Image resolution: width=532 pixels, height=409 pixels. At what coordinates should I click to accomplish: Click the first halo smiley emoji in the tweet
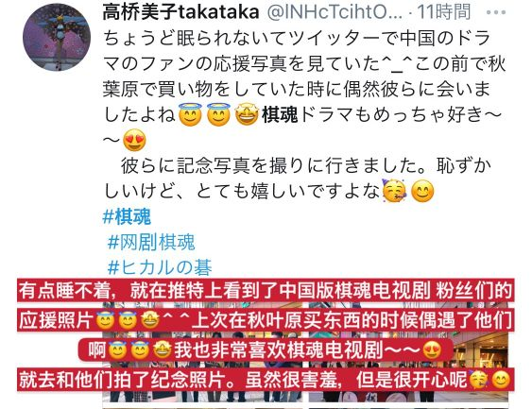pyautogui.click(x=190, y=114)
